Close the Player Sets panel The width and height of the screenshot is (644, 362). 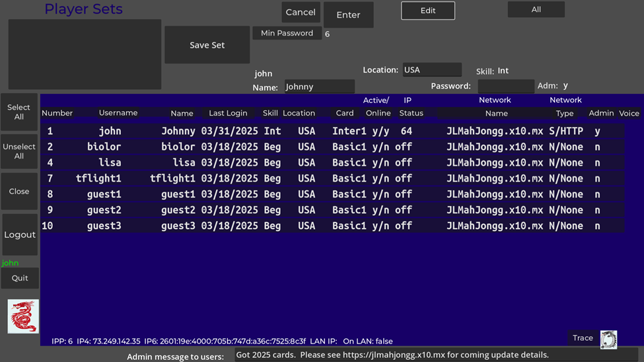pyautogui.click(x=19, y=192)
